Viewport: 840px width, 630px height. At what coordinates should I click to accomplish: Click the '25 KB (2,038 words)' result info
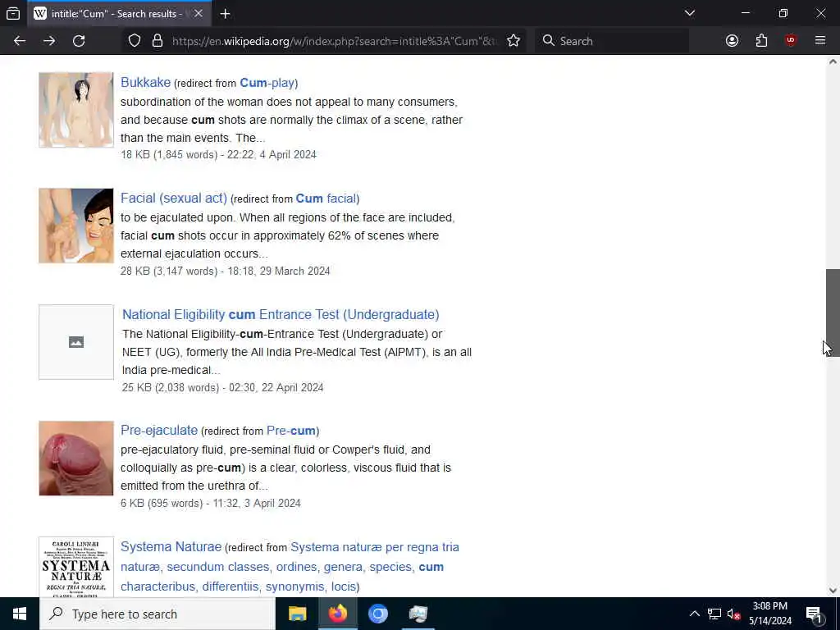click(223, 387)
